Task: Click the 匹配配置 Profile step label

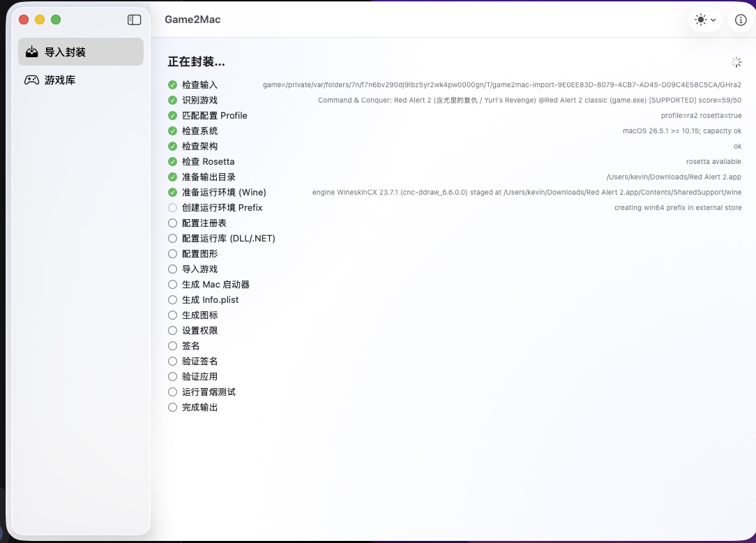Action: click(x=215, y=116)
